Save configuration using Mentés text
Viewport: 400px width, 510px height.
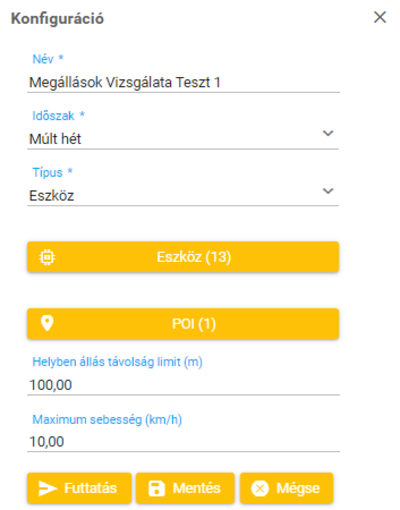point(197,488)
